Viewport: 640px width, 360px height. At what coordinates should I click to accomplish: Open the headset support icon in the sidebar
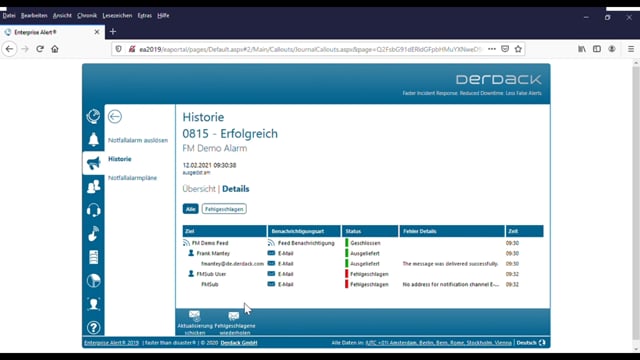[93, 210]
